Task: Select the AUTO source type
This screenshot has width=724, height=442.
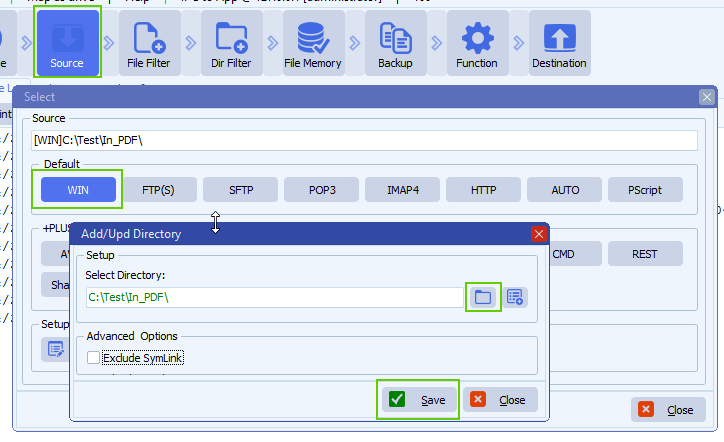Action: click(x=564, y=189)
